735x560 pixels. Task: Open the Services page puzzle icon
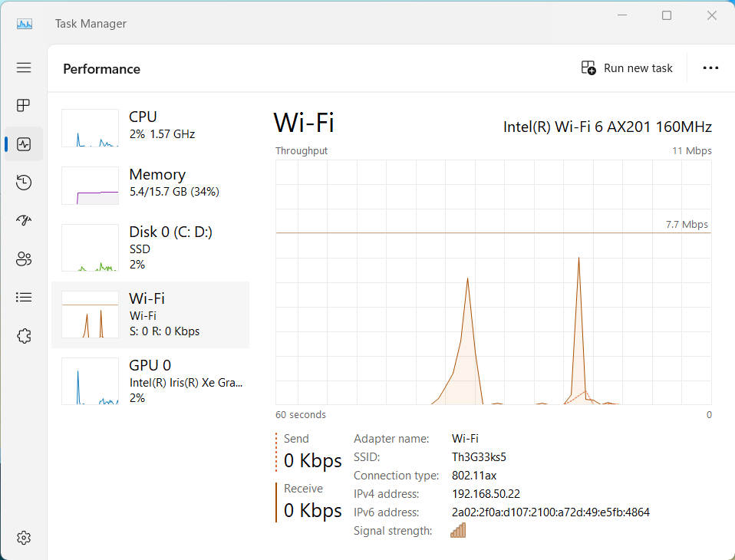(x=24, y=335)
